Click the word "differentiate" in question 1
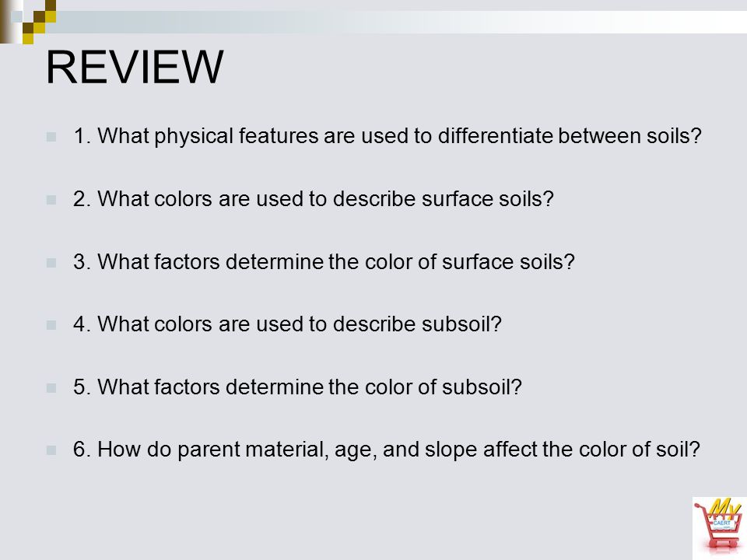 pyautogui.click(x=495, y=136)
